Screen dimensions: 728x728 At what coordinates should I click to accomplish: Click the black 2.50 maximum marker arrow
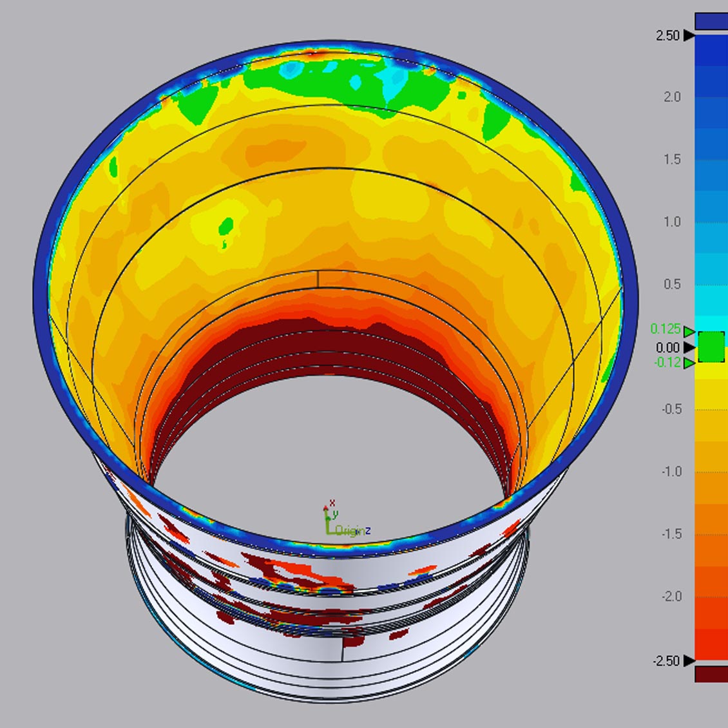tap(689, 35)
